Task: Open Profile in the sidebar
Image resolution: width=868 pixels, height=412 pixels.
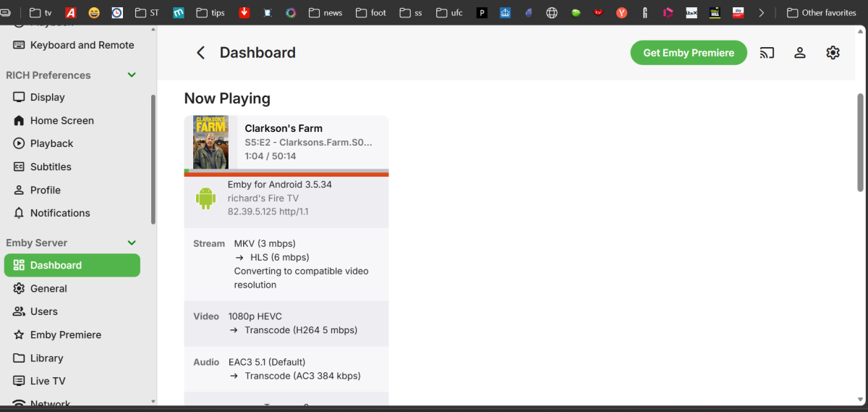Action: [x=73, y=190]
